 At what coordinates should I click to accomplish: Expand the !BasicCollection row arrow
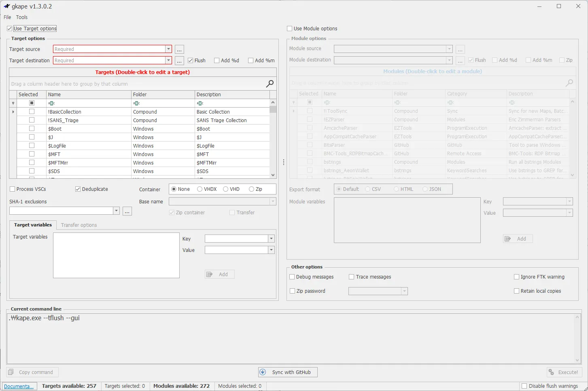(13, 112)
